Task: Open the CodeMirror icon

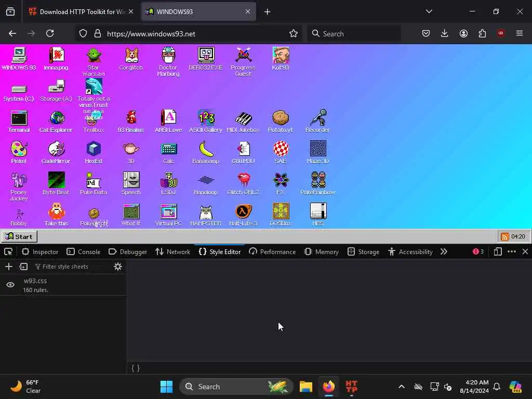Action: coord(56,152)
